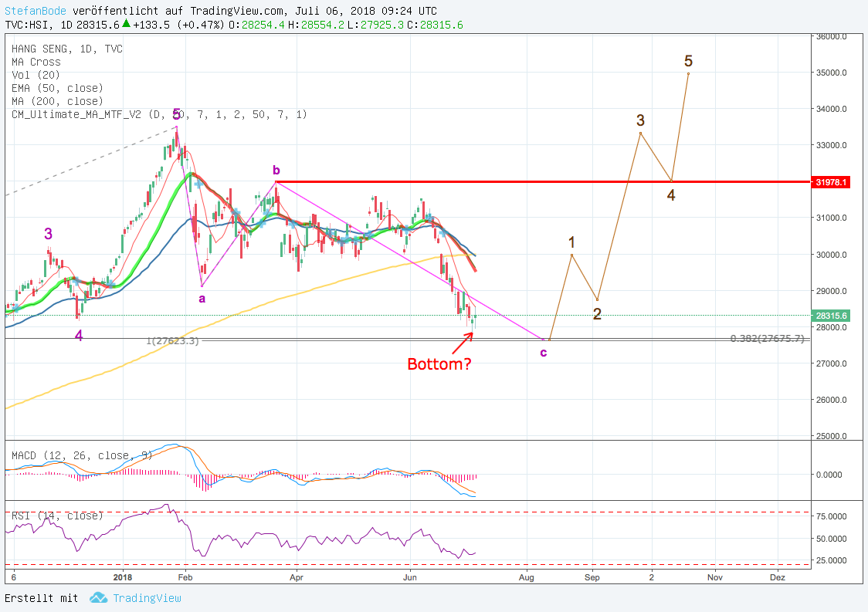Click the 'Sep' date axis label

tap(592, 577)
